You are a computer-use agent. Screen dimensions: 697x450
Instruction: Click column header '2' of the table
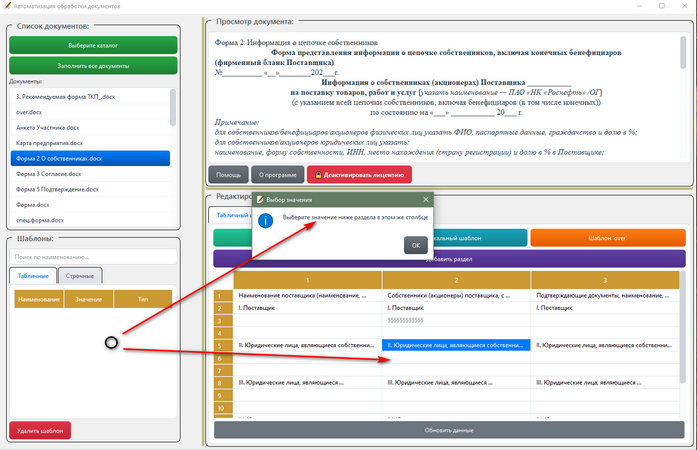coord(456,280)
